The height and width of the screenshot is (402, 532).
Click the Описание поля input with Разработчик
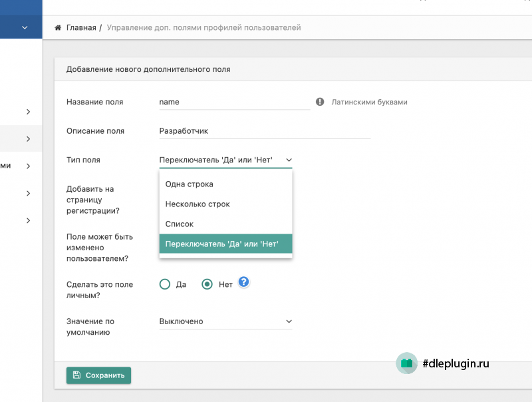coord(265,131)
